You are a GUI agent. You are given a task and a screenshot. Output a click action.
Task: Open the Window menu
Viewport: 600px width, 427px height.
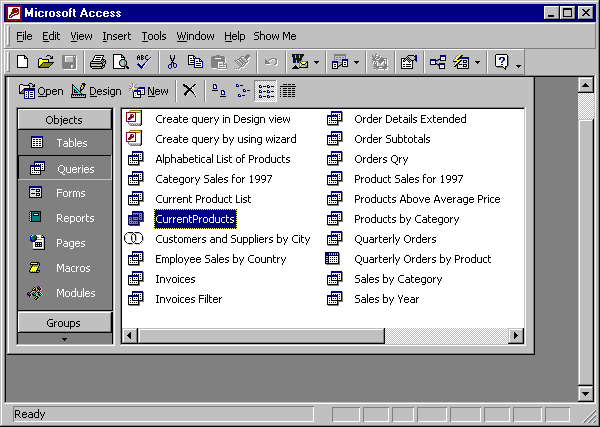pyautogui.click(x=195, y=36)
